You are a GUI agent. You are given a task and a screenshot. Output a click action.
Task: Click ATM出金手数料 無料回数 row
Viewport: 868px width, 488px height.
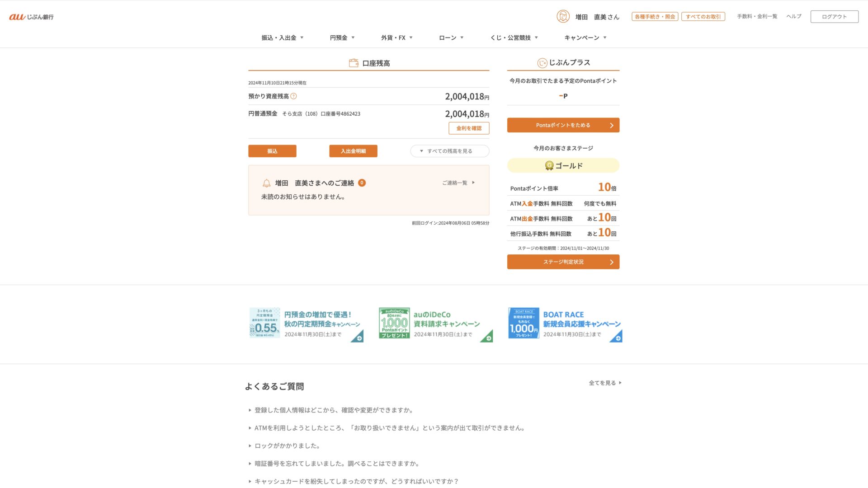click(x=563, y=218)
